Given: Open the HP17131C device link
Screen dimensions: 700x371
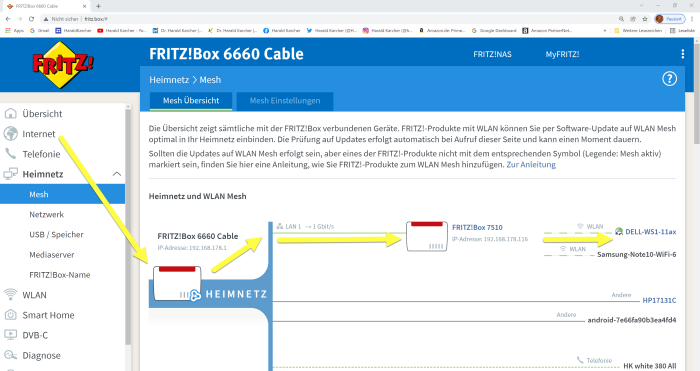Looking at the screenshot, I should coord(659,300).
